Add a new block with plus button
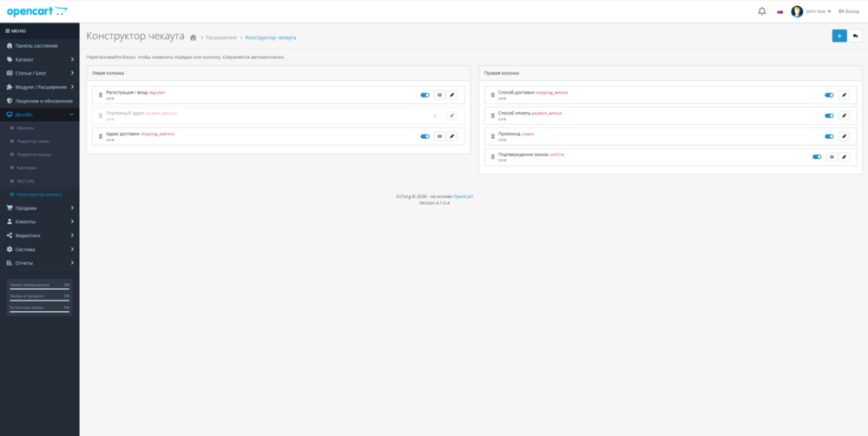The height and width of the screenshot is (436, 868). [839, 36]
